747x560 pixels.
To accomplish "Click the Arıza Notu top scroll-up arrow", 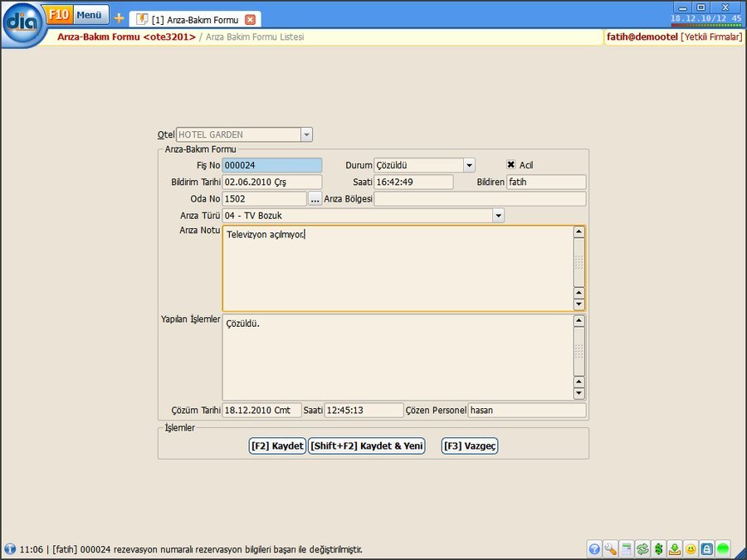I will click(579, 232).
